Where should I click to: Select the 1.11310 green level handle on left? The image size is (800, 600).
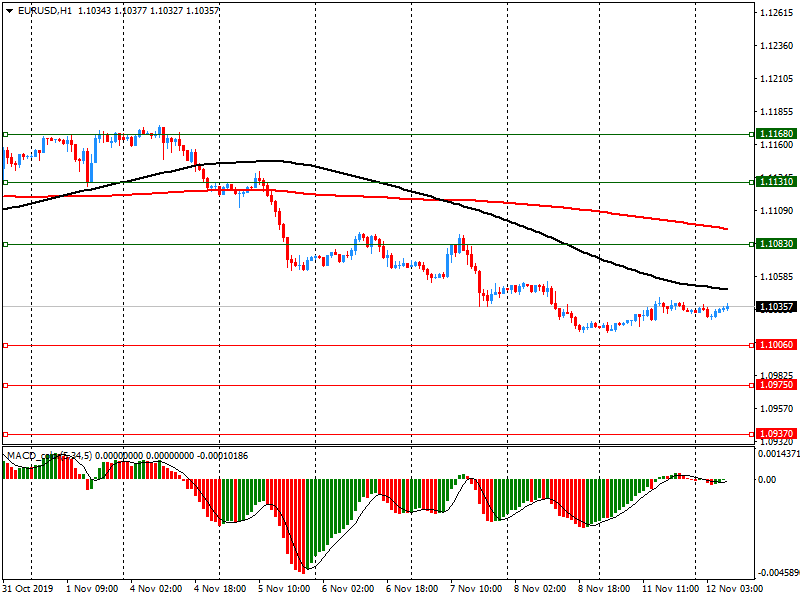pos(5,182)
